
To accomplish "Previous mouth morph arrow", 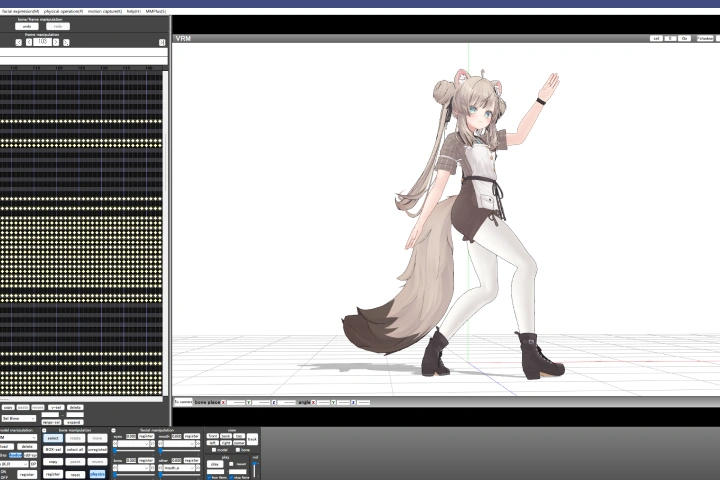I will 160,444.
